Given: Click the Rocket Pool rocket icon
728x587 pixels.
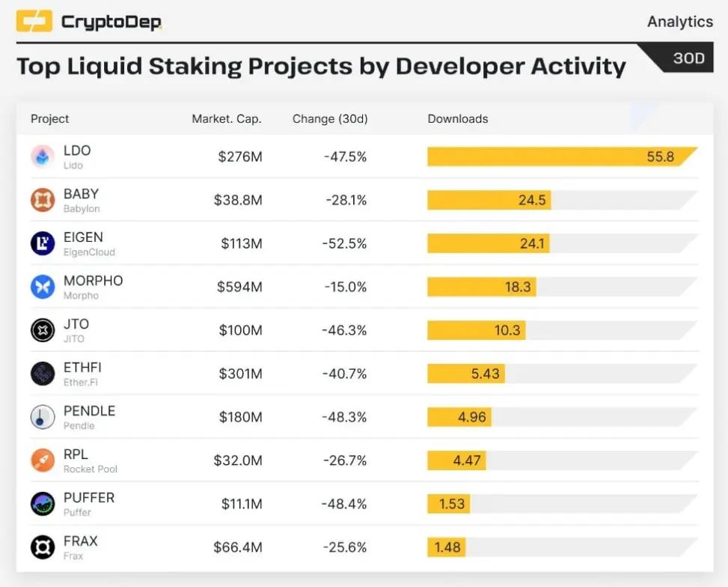Looking at the screenshot, I should pos(42,460).
